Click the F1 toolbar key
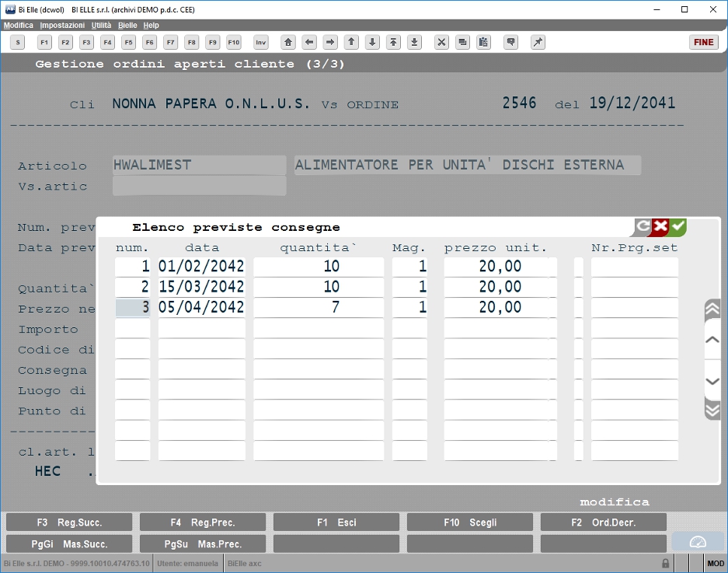The width and height of the screenshot is (728, 573). pos(44,42)
